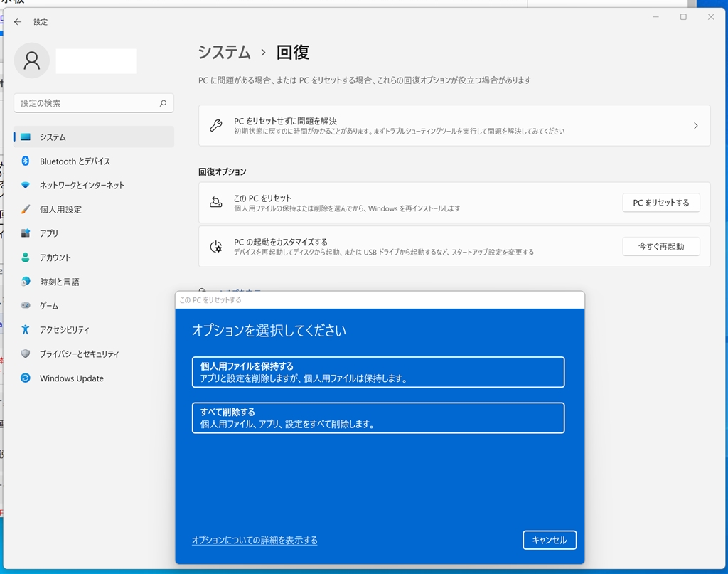Click the wrench icon for troubleshooting
This screenshot has height=574, width=728.
[216, 125]
